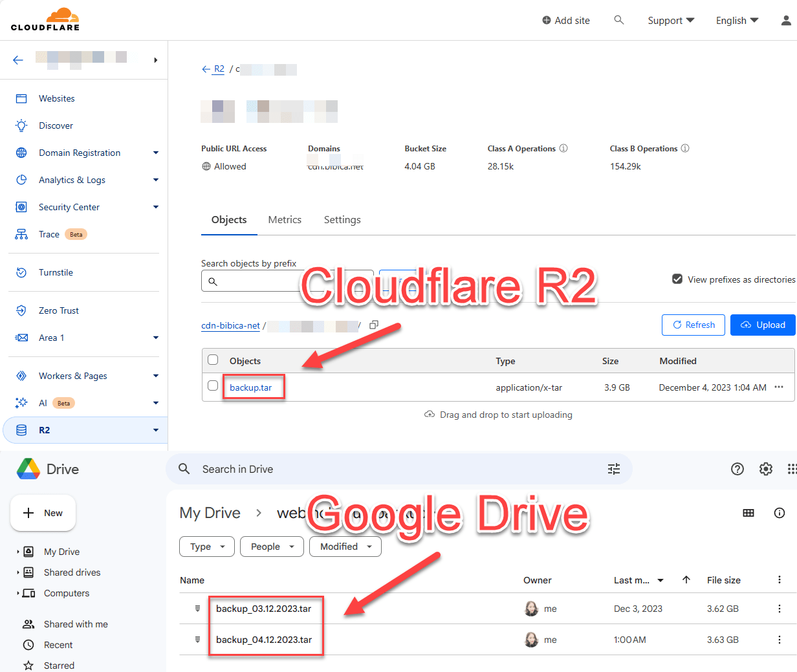Expand the account switcher arrow in sidebar

155,60
